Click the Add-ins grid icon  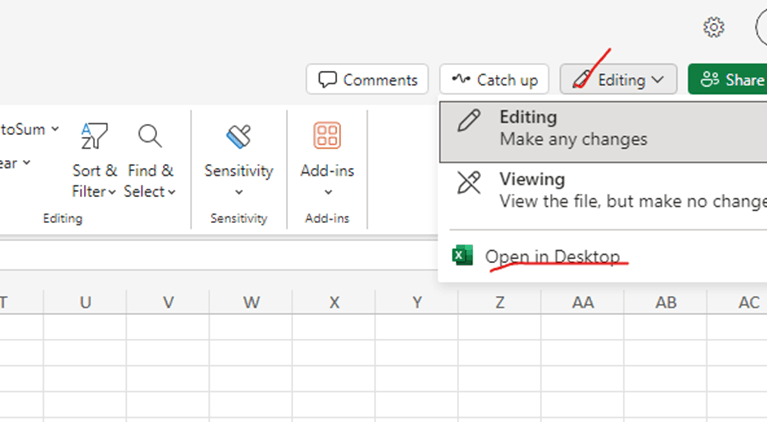click(327, 135)
